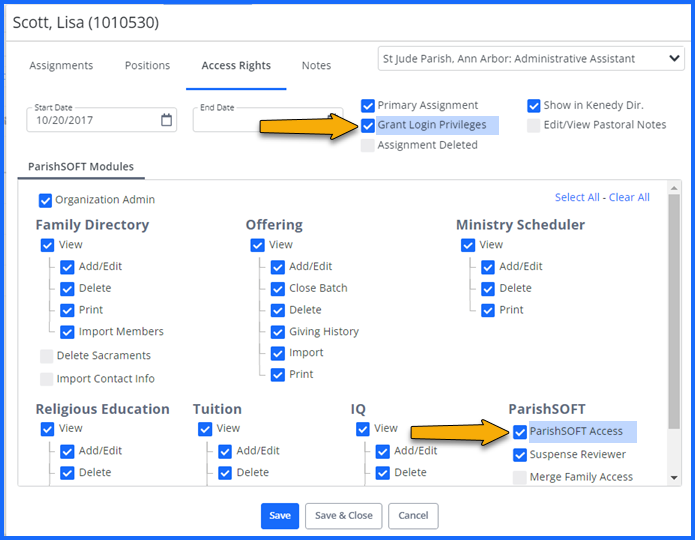Toggle IQ View checkbox
The image size is (695, 540).
(363, 429)
